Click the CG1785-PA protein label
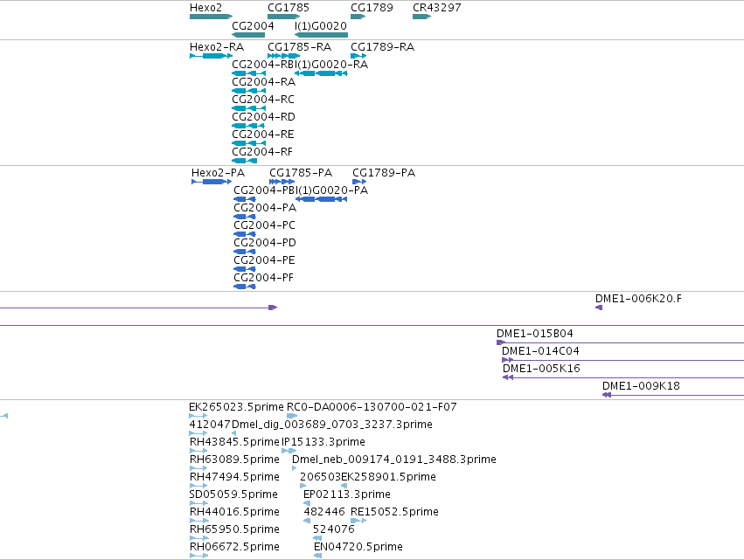Screen dimensions: 744x560 [301, 173]
